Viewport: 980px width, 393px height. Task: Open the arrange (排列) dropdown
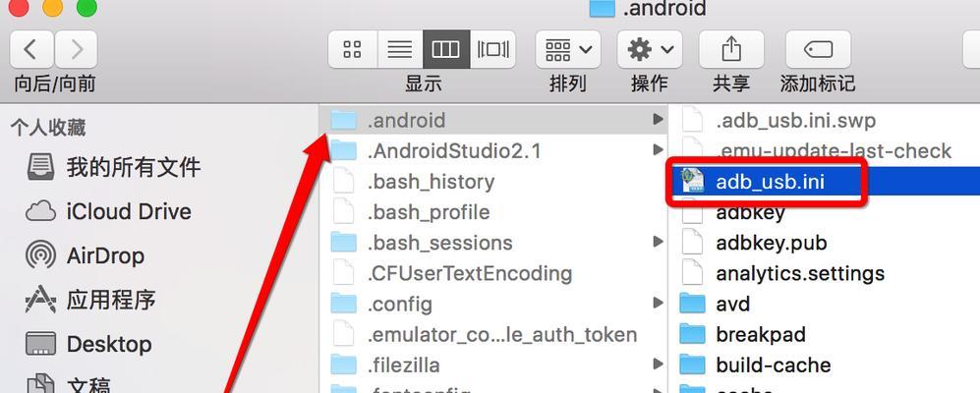[568, 49]
